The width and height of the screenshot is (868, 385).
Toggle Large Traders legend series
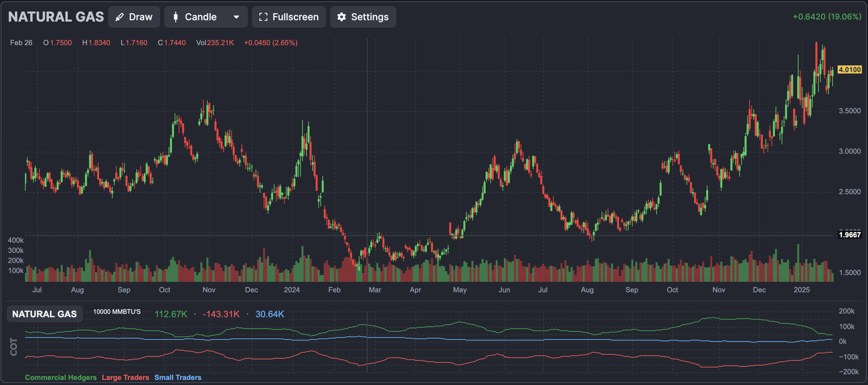click(x=125, y=378)
